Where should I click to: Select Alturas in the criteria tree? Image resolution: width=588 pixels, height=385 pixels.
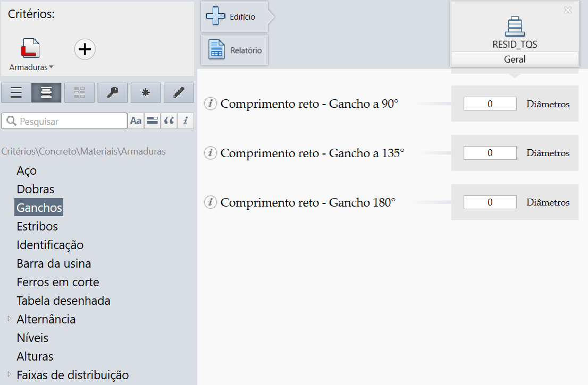pyautogui.click(x=35, y=356)
